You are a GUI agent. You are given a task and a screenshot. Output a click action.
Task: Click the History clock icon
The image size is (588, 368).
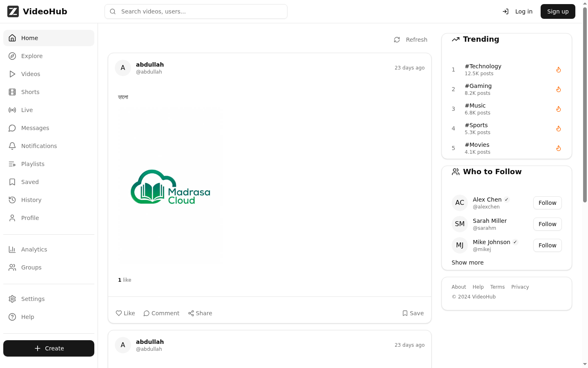(12, 200)
